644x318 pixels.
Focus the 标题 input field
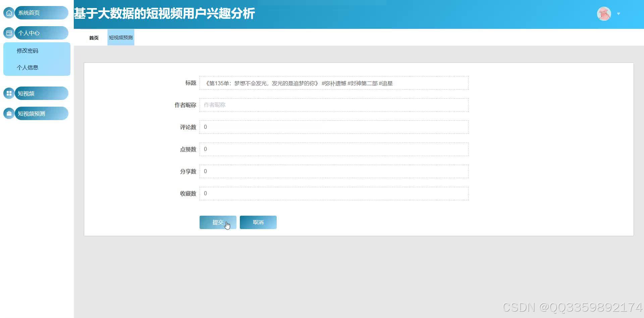pyautogui.click(x=334, y=83)
